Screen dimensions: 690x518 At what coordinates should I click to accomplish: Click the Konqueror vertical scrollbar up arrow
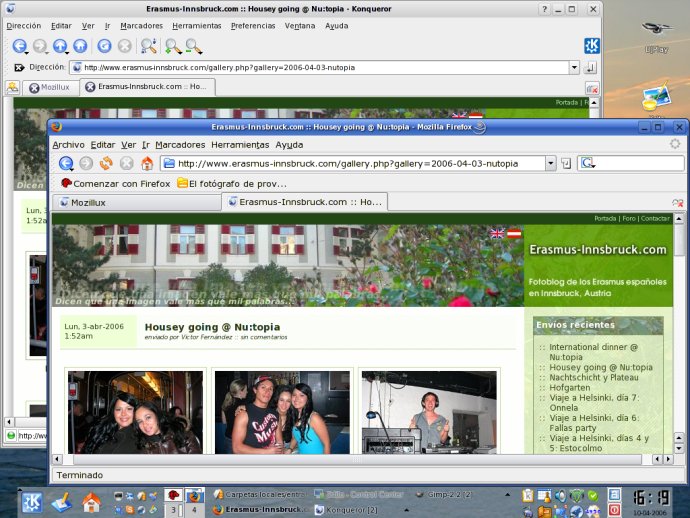coord(594,103)
